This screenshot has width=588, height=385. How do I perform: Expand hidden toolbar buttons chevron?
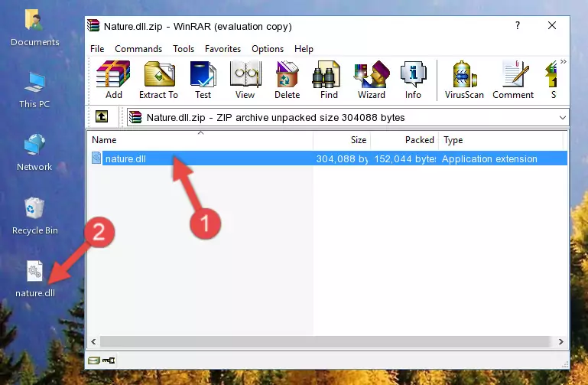pyautogui.click(x=564, y=61)
